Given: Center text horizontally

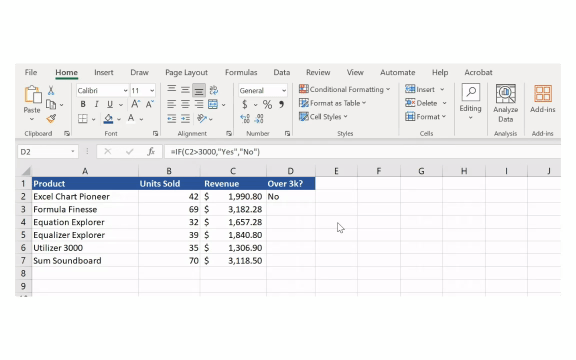Looking at the screenshot, I should coord(185,104).
